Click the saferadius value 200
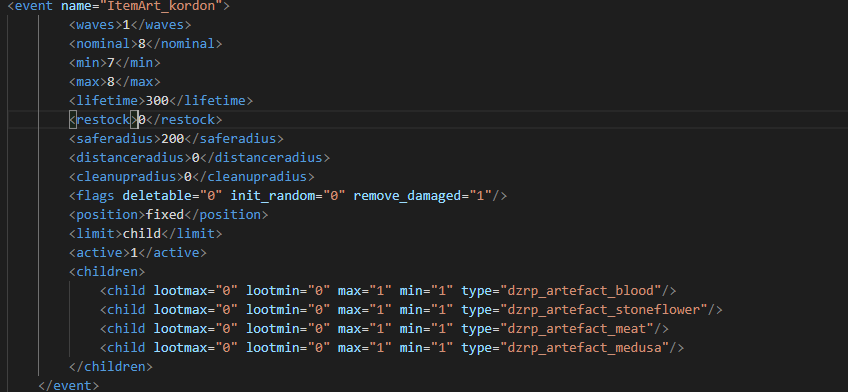Viewport: 848px width, 392px height. (x=173, y=139)
